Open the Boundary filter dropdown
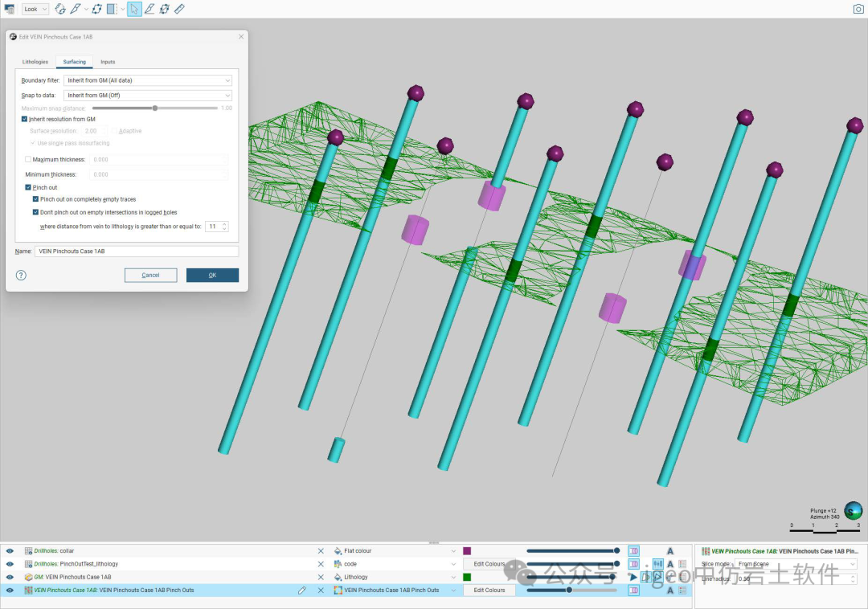Viewport: 868px width, 609px height. point(149,80)
